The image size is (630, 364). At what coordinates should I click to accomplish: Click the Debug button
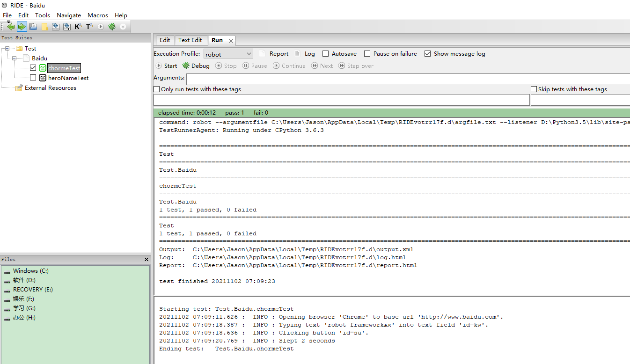[x=196, y=66]
